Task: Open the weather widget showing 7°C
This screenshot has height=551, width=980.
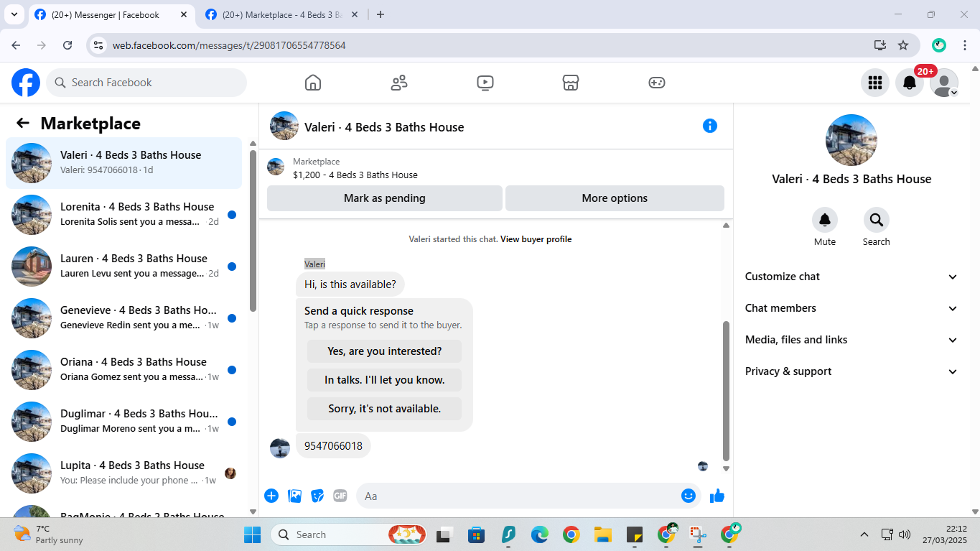Action: pyautogui.click(x=49, y=534)
